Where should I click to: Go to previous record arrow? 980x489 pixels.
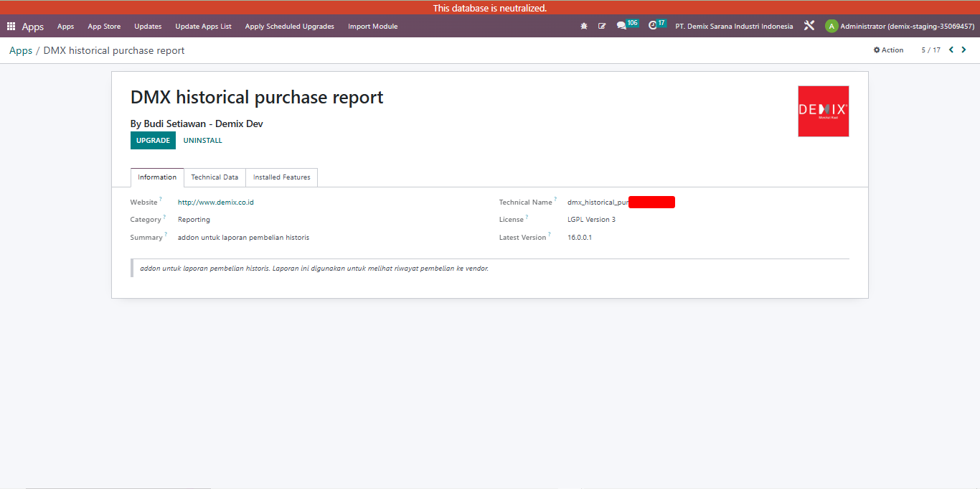pyautogui.click(x=951, y=50)
